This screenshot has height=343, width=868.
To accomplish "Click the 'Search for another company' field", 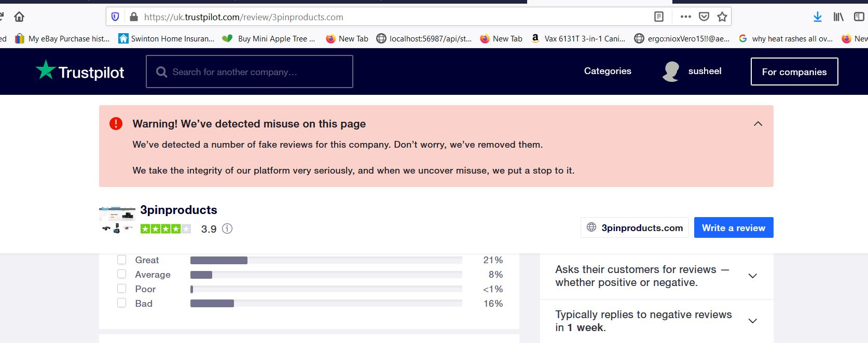I will (250, 72).
